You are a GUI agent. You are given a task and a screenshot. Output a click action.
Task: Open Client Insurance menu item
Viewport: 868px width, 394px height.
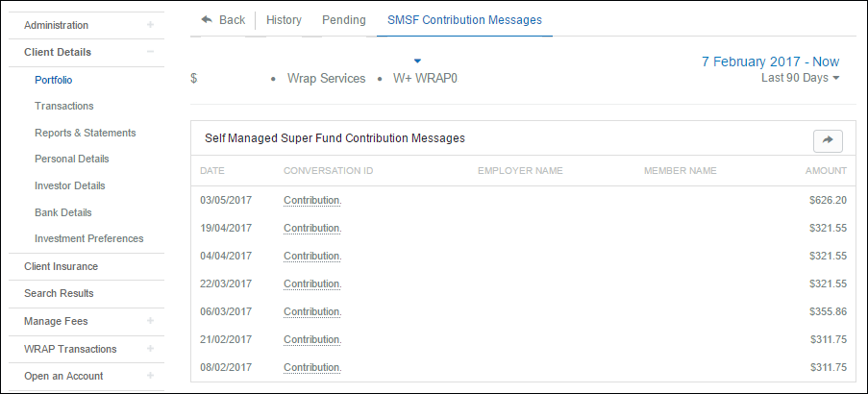click(x=61, y=266)
